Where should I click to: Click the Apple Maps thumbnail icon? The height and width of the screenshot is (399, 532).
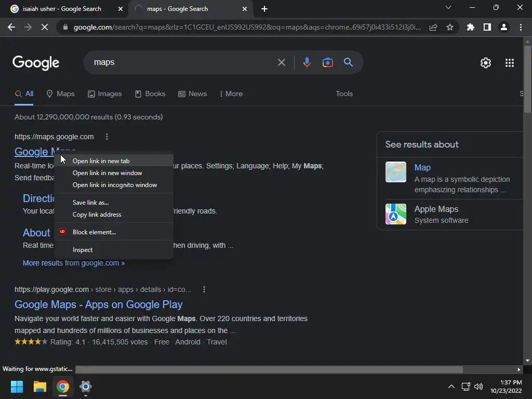click(x=395, y=214)
